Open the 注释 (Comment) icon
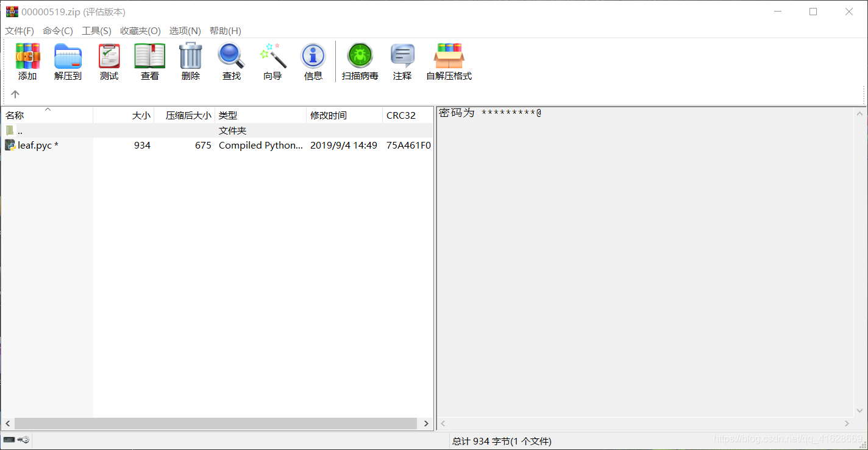 pos(402,56)
